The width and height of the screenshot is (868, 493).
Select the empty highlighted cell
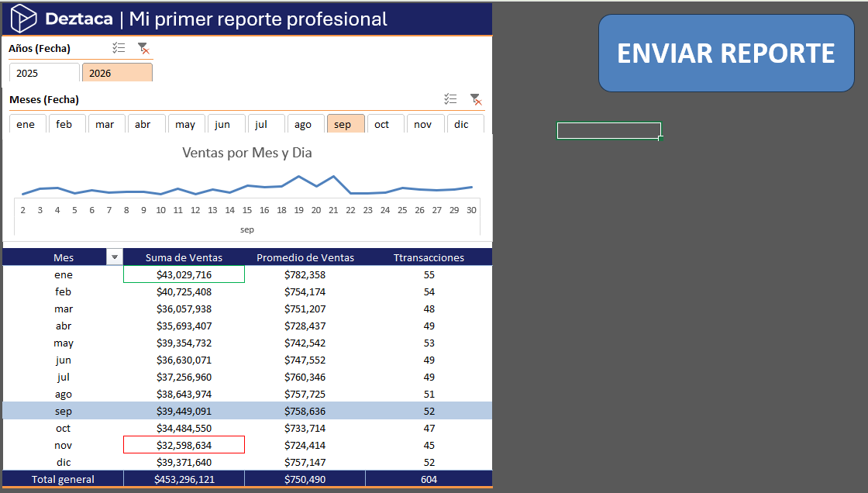(x=609, y=131)
